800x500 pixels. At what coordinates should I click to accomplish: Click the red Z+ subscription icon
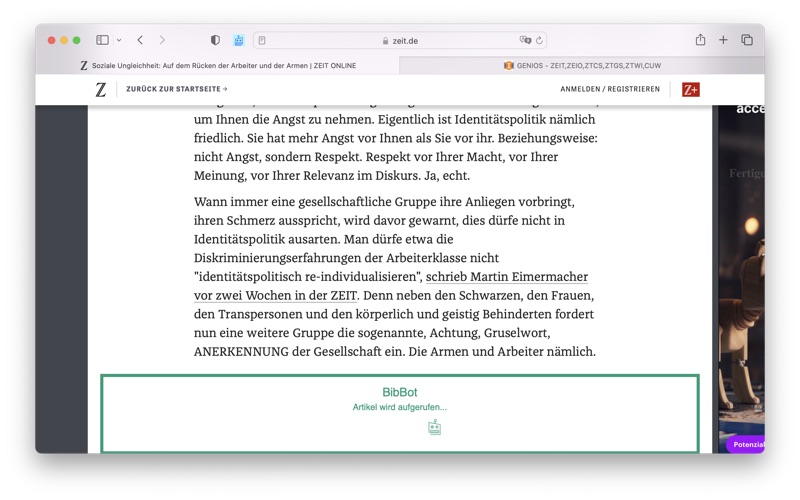[691, 89]
